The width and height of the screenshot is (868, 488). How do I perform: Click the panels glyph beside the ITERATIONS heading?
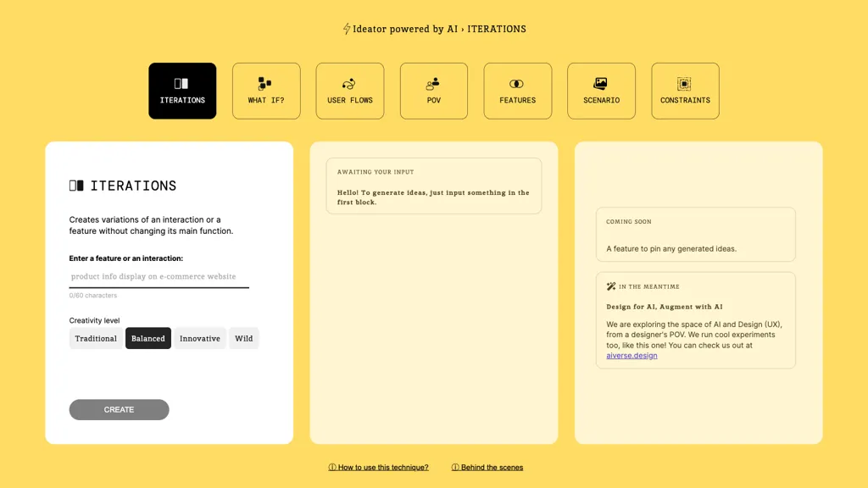tap(79, 185)
